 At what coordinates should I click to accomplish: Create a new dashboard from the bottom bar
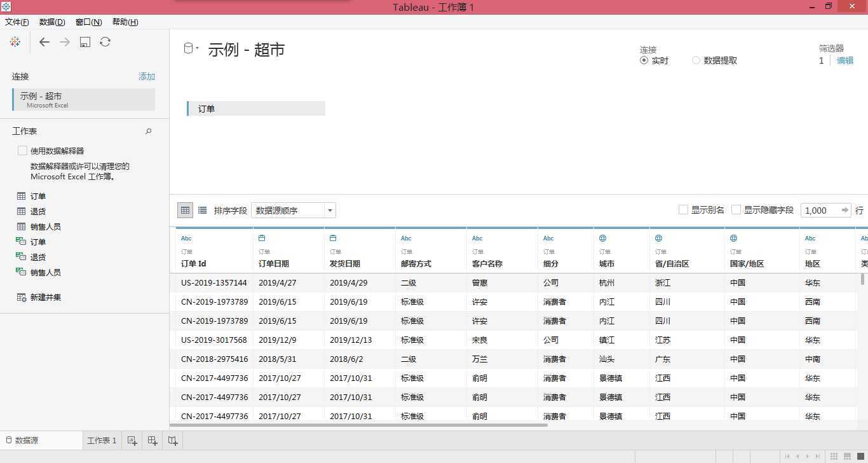pos(153,440)
